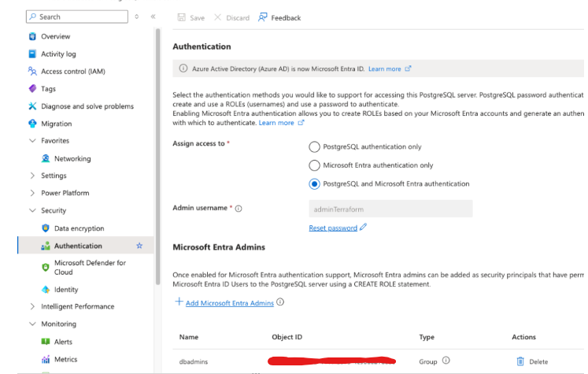Click the info icon beside Admin username
Viewport: 588px width, 374px height.
click(x=239, y=209)
